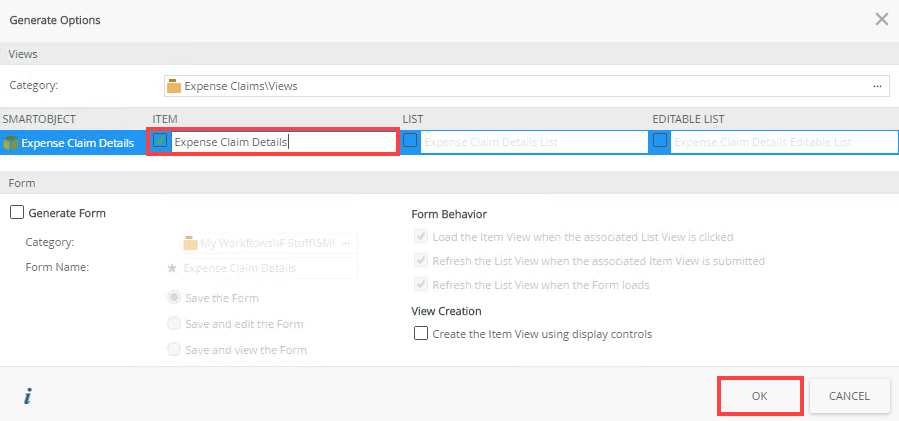
Task: Enable the Editable List view checkbox
Action: 660,142
